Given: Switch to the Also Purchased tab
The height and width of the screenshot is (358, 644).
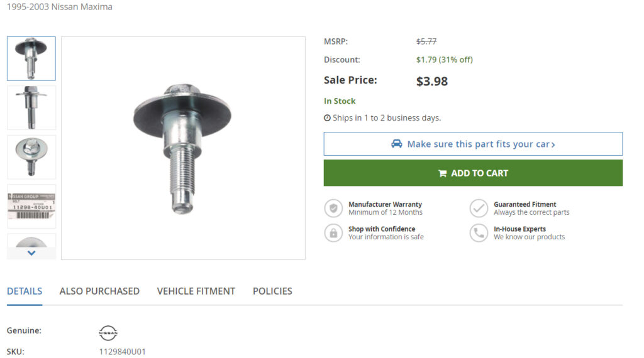Looking at the screenshot, I should pos(99,291).
